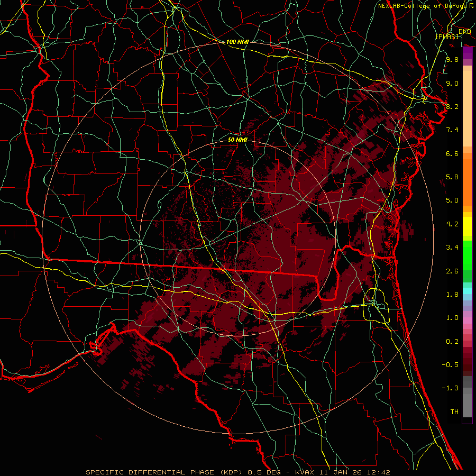Click the 1.0 legend value
Image resolution: width=476 pixels, height=476 pixels.
click(452, 318)
